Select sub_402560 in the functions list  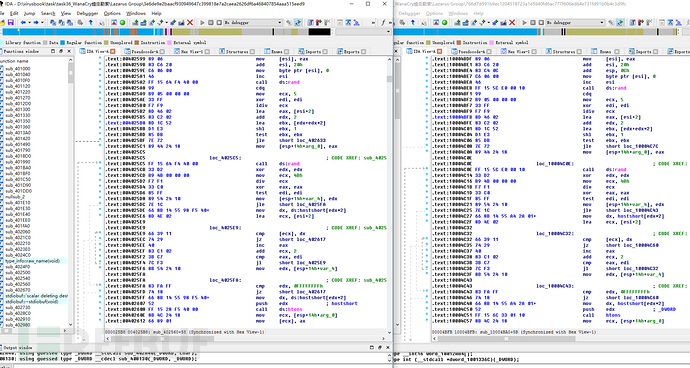[x=18, y=284]
